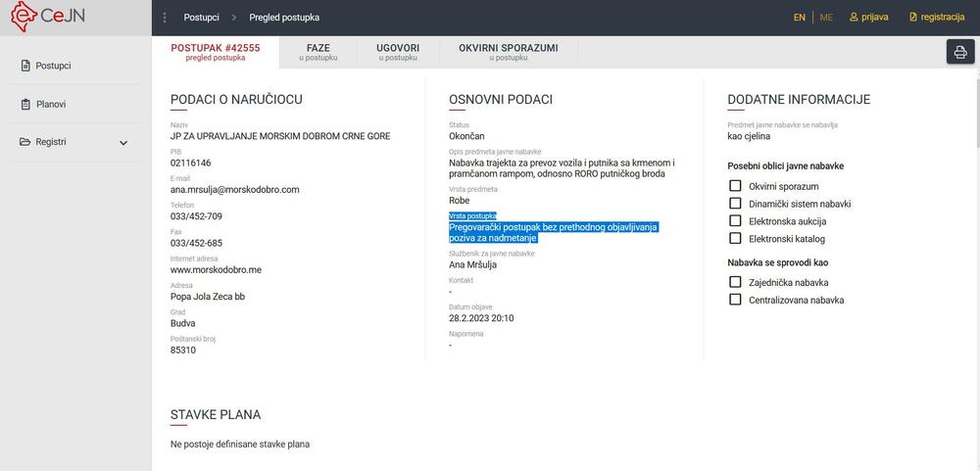This screenshot has height=471, width=980.
Task: Click the registracija form icon
Action: [x=913, y=18]
